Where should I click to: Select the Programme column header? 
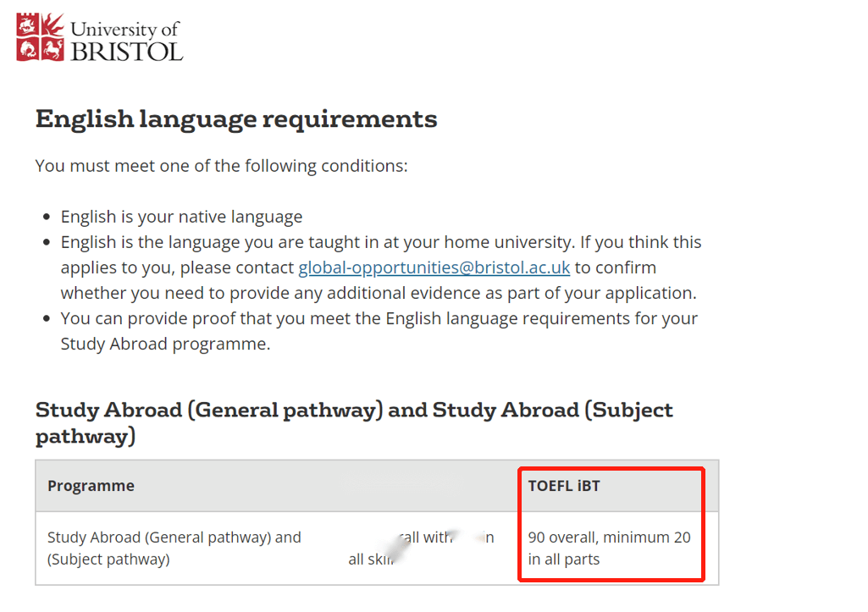(91, 486)
